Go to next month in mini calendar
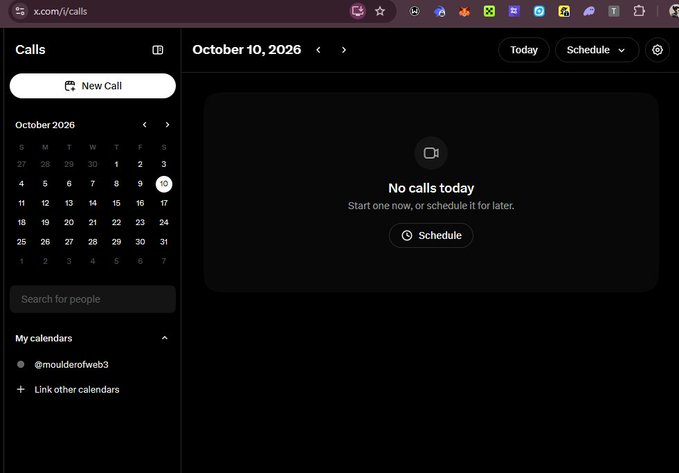679x473 pixels. [x=167, y=125]
